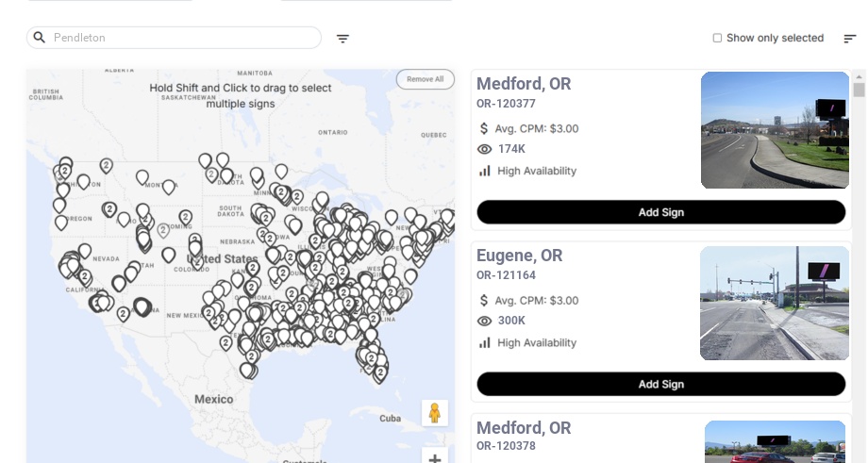Add the Eugene OR-121164 sign
Image resolution: width=868 pixels, height=463 pixels.
(x=660, y=384)
